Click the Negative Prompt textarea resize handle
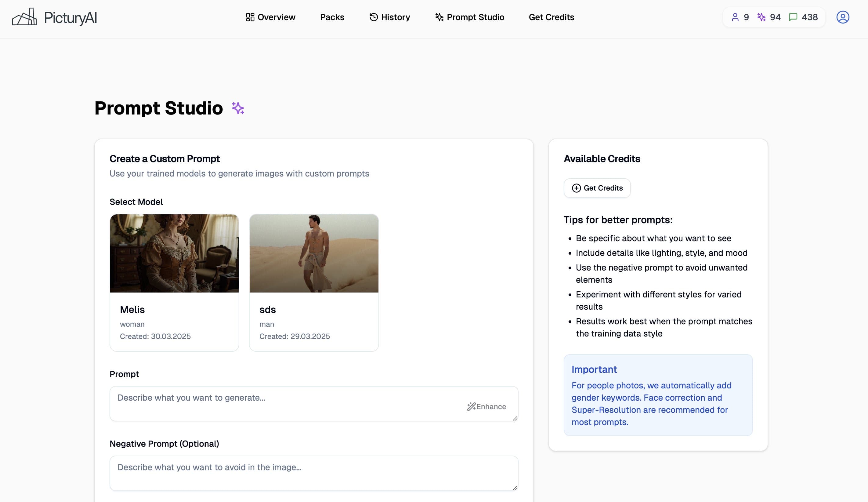Screen dimensions: 868x502 tap(515, 488)
